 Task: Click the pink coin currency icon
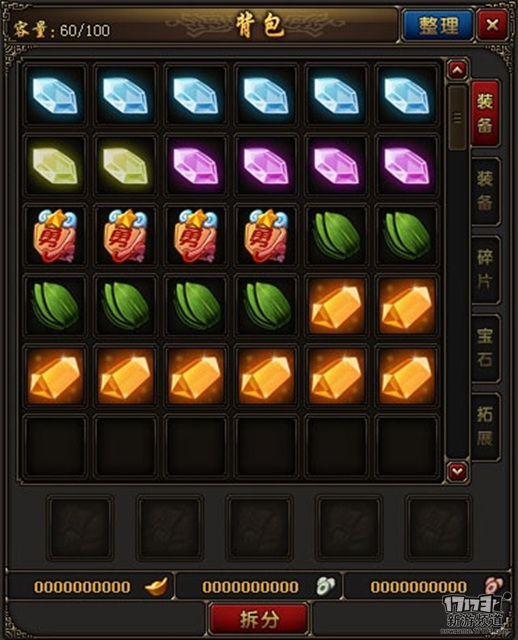pyautogui.click(x=493, y=586)
